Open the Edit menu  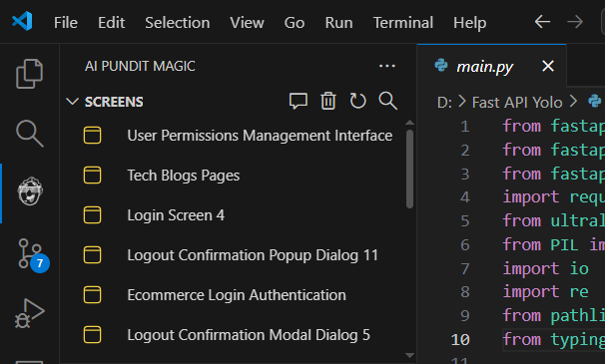(111, 23)
